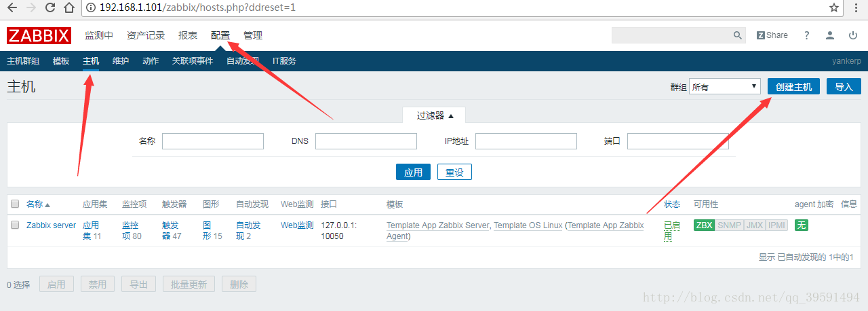Click the browser address bar URL
868x311 pixels.
click(x=197, y=8)
